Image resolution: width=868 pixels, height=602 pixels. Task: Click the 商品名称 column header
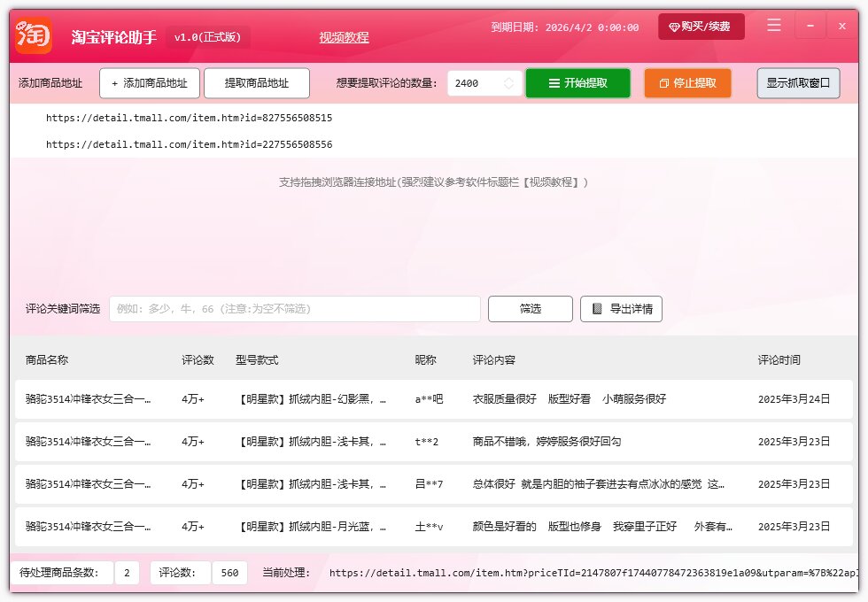47,360
